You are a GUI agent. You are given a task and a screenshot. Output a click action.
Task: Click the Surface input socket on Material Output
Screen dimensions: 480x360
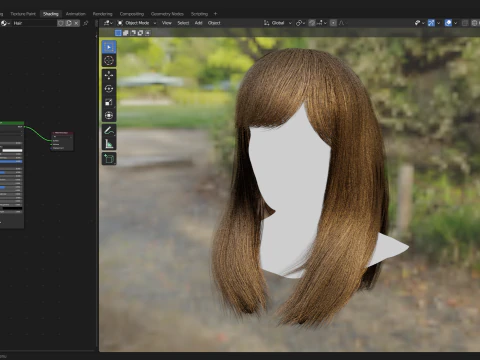tap(52, 141)
